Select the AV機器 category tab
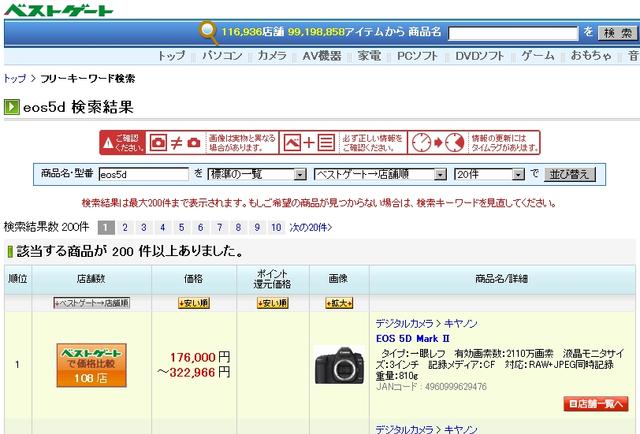Screen dimensions: 640x434 pos(322,56)
